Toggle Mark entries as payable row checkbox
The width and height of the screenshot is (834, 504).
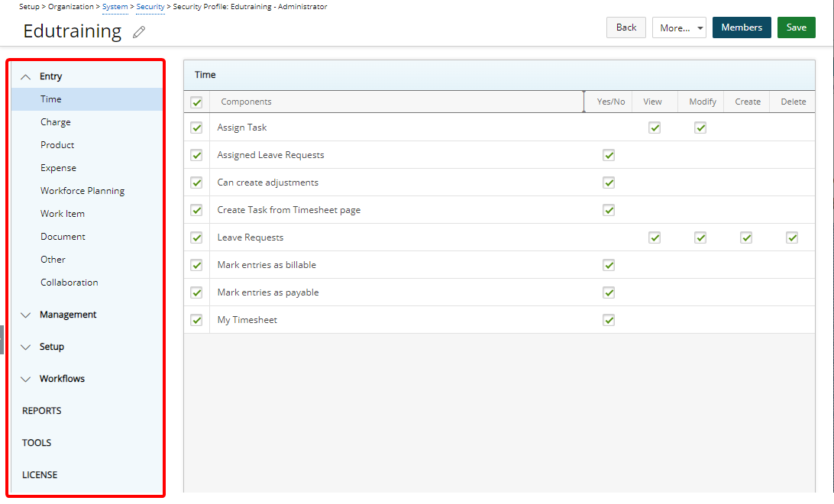pyautogui.click(x=197, y=292)
